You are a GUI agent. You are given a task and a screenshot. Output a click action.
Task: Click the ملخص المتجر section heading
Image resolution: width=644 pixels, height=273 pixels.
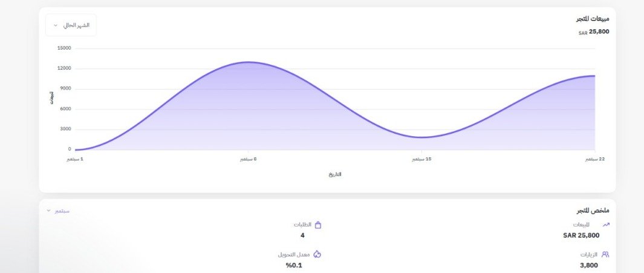[593, 211]
